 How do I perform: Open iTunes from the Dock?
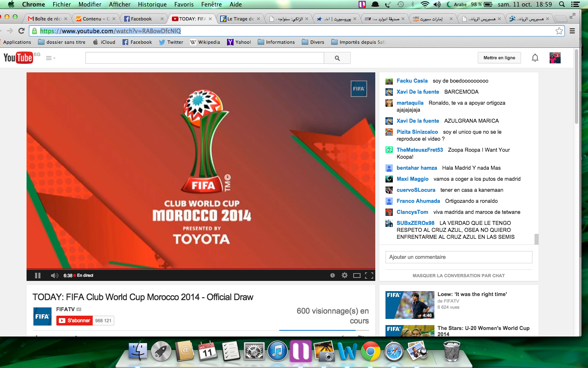pyautogui.click(x=278, y=351)
